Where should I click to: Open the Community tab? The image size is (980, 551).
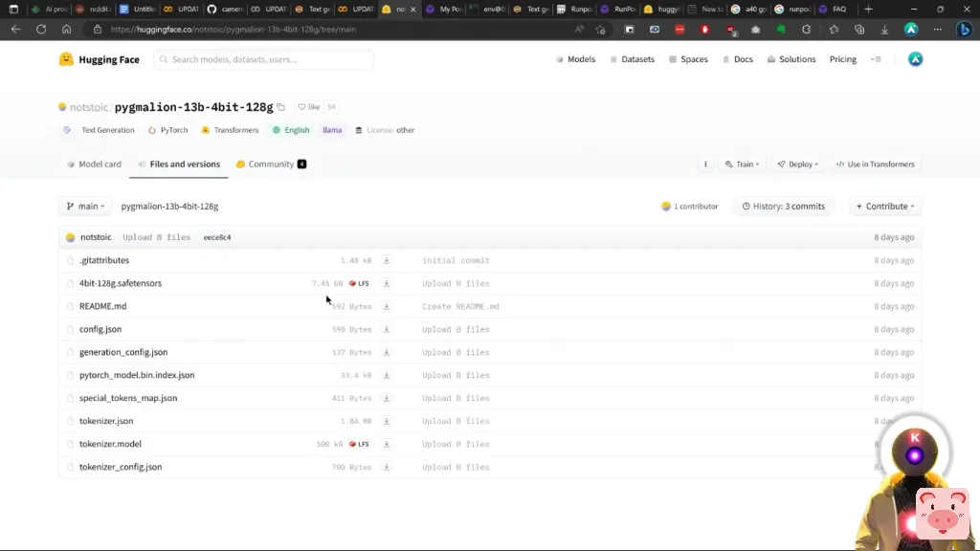(271, 165)
